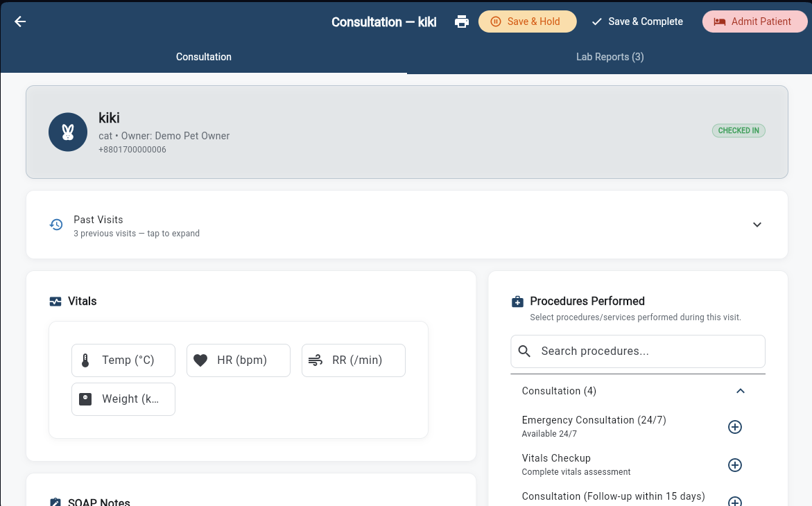Screen dimensions: 812x506
Task: Click the heart icon beside HR field
Action: pos(200,360)
